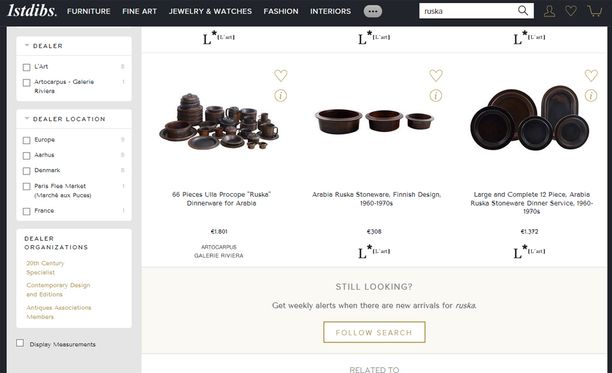This screenshot has width=612, height=373.
Task: Open the Furniture menu
Action: 89,11
